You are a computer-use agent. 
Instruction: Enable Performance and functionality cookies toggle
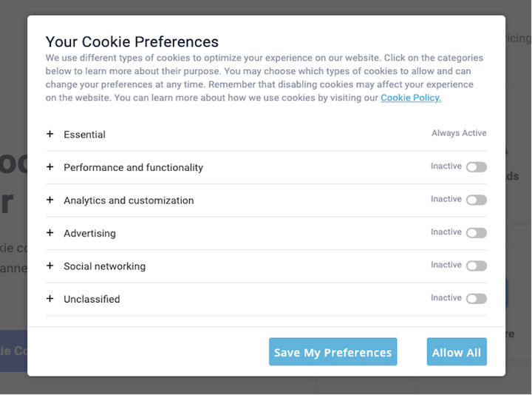pos(477,167)
